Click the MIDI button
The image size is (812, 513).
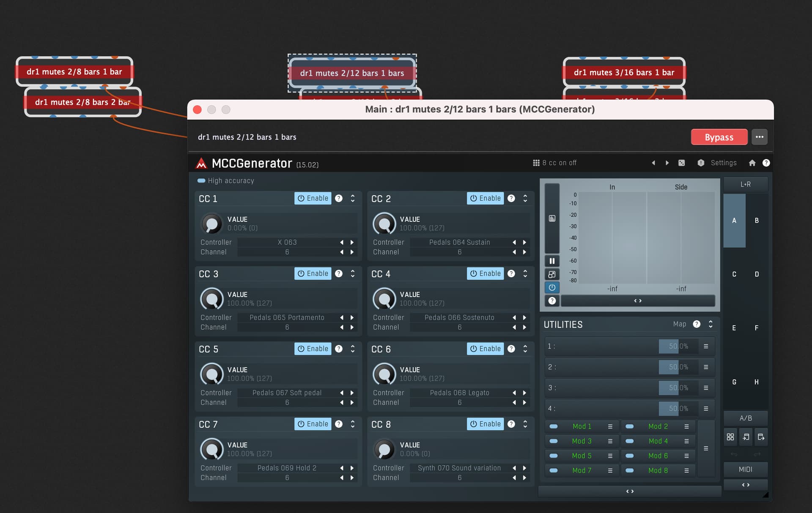tap(746, 469)
